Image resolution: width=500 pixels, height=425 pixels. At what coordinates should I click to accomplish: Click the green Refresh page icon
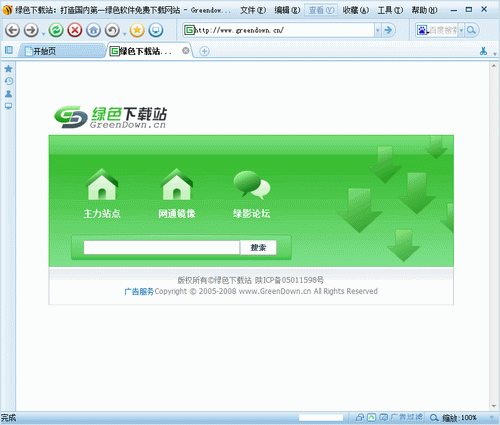[56, 30]
